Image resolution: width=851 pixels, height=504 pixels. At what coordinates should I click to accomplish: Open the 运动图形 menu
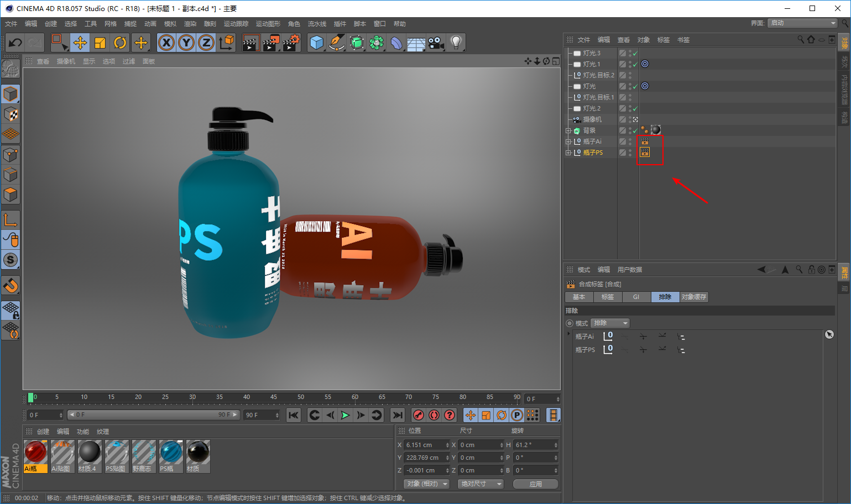click(268, 24)
